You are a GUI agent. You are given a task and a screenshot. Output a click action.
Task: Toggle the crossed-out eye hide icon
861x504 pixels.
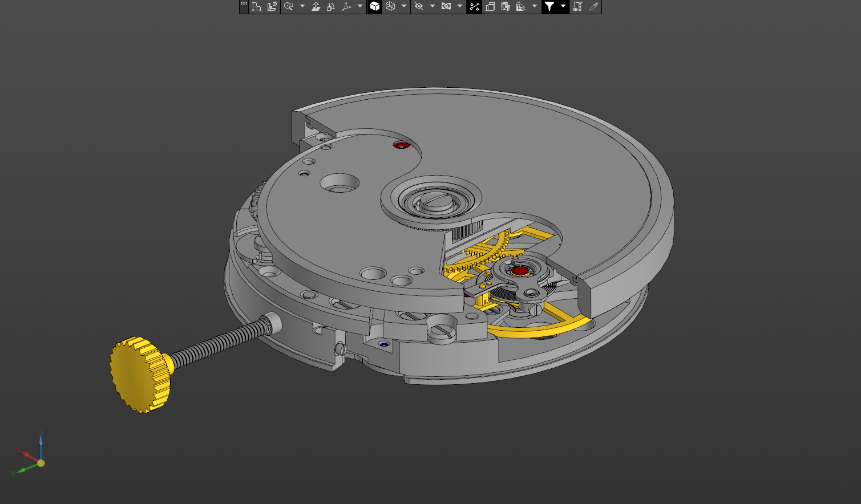(x=419, y=6)
